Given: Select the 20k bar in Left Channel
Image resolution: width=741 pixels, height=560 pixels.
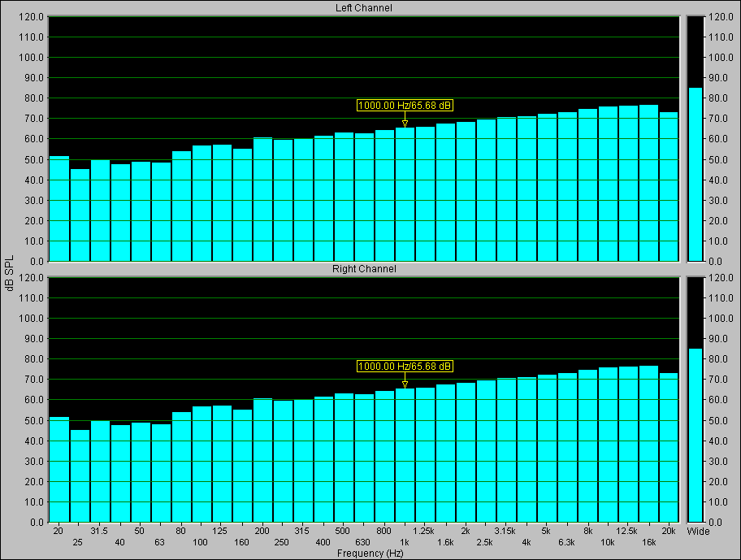Looking at the screenshot, I should pyautogui.click(x=669, y=187).
